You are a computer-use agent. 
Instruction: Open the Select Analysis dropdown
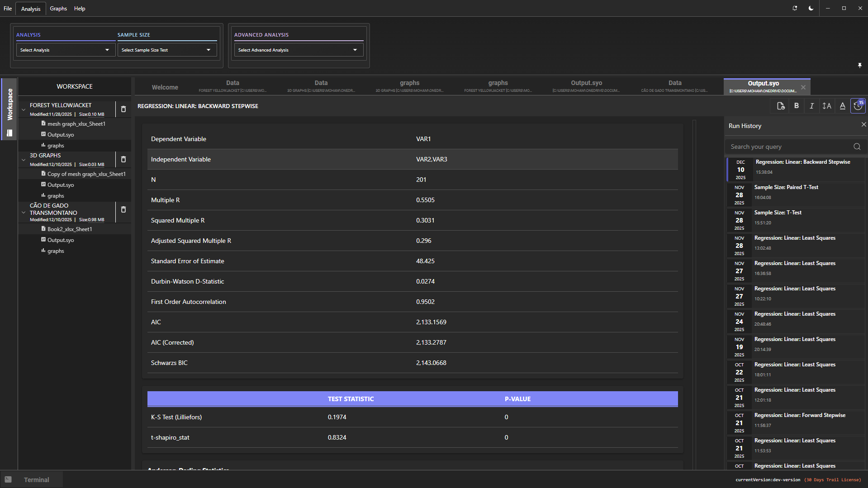66,50
